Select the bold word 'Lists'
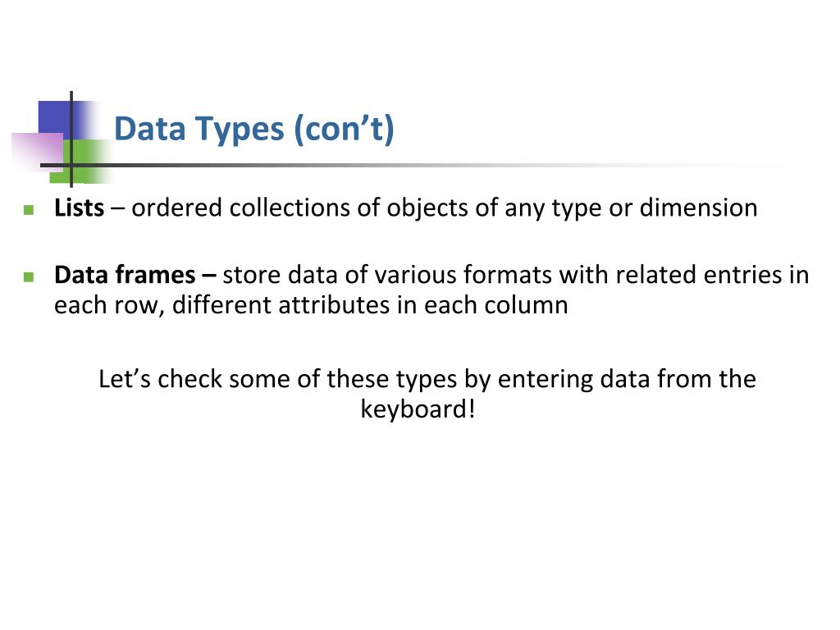 coord(79,208)
